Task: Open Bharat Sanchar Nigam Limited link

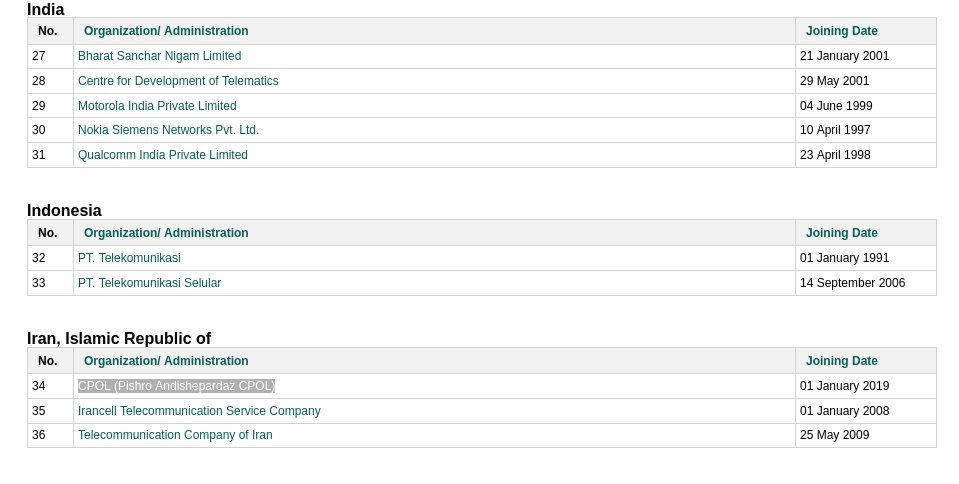Action: point(160,56)
